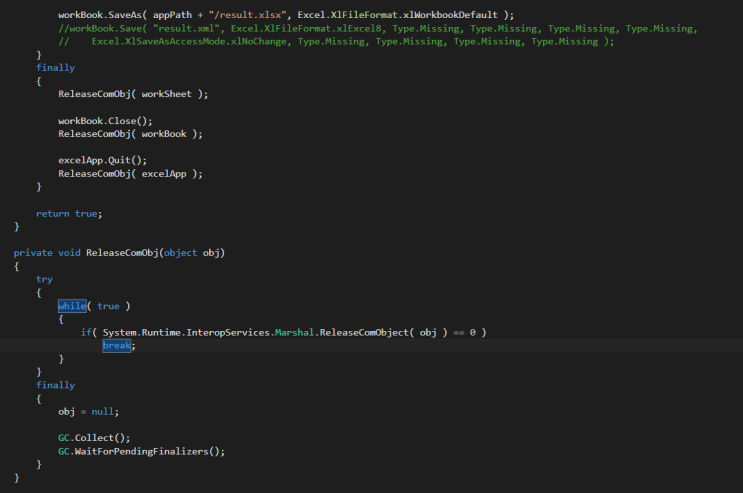Viewport: 743px width, 493px height.
Task: Click the 'ReleaseComObj( excelApp );' line
Action: [x=130, y=174]
